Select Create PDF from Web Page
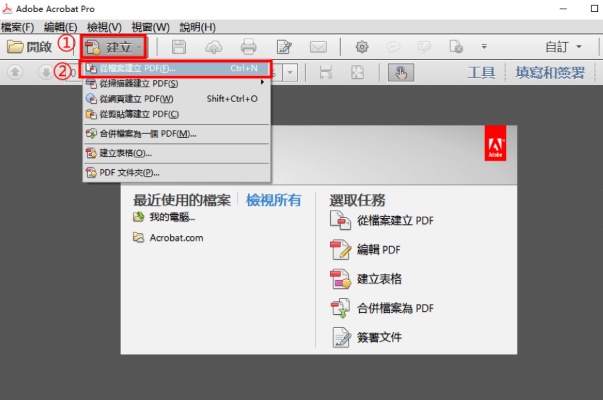This screenshot has width=603, height=400. coord(176,99)
